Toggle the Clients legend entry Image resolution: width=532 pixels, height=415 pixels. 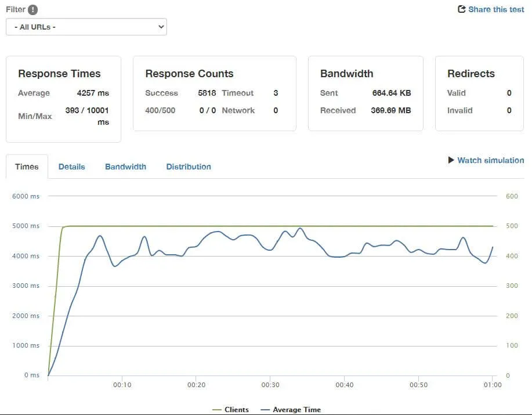pyautogui.click(x=230, y=410)
